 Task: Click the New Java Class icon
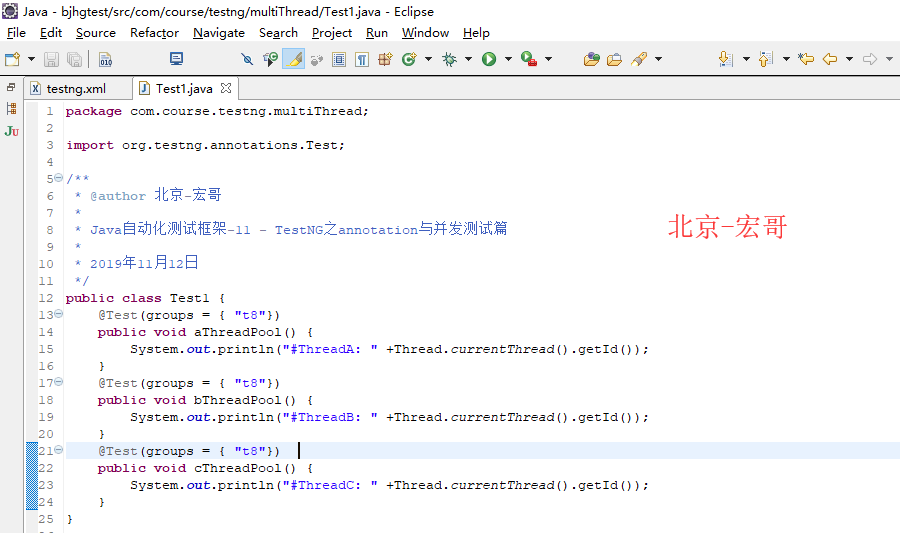(409, 59)
